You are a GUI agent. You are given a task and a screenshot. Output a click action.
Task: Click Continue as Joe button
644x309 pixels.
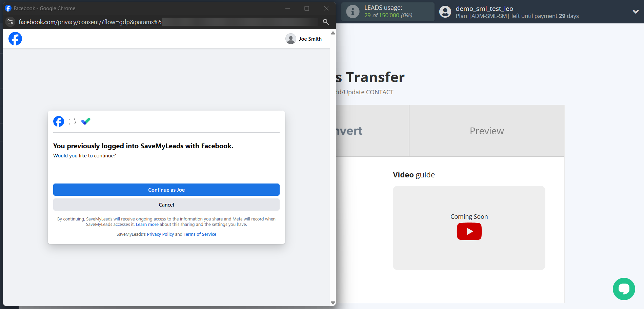point(166,190)
